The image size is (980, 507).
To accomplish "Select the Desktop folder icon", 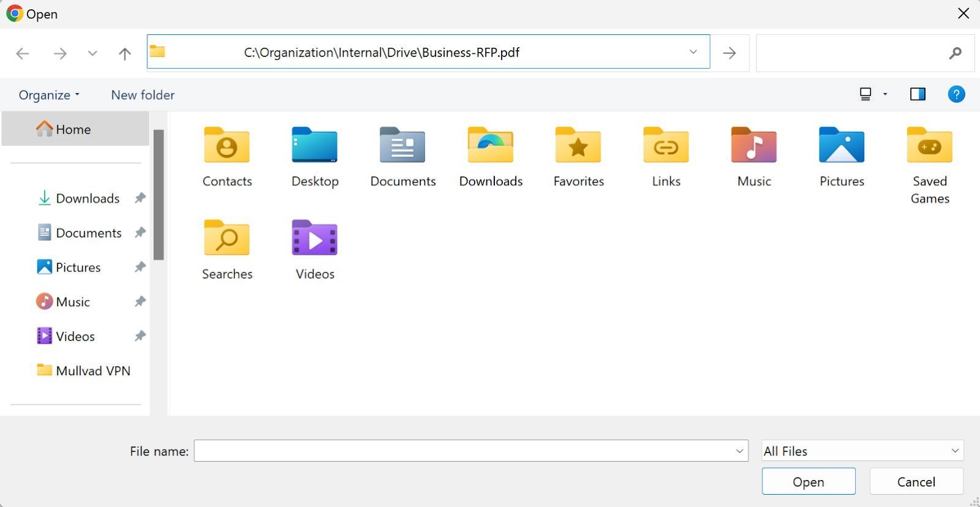I will (315, 146).
